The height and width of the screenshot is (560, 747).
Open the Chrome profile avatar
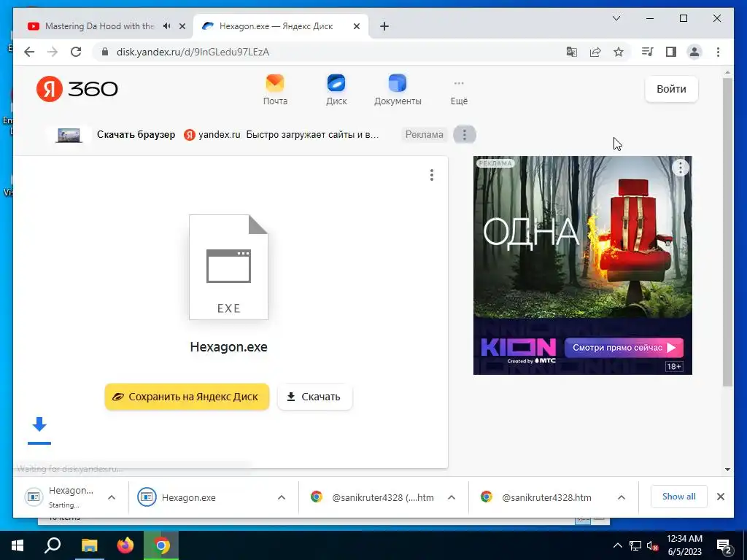[x=694, y=52]
